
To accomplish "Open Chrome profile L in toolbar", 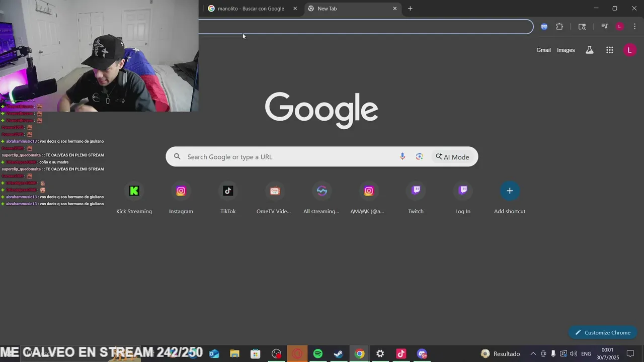I will click(620, 27).
